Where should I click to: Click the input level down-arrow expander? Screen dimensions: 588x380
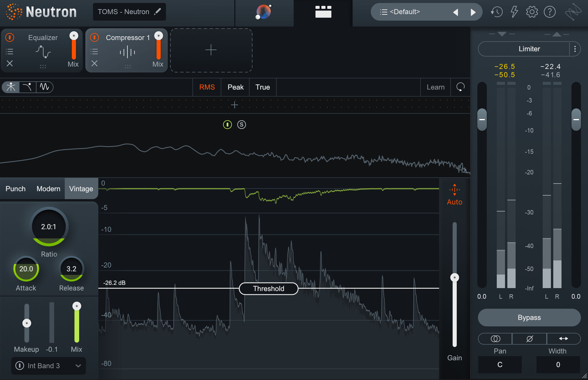click(502, 34)
